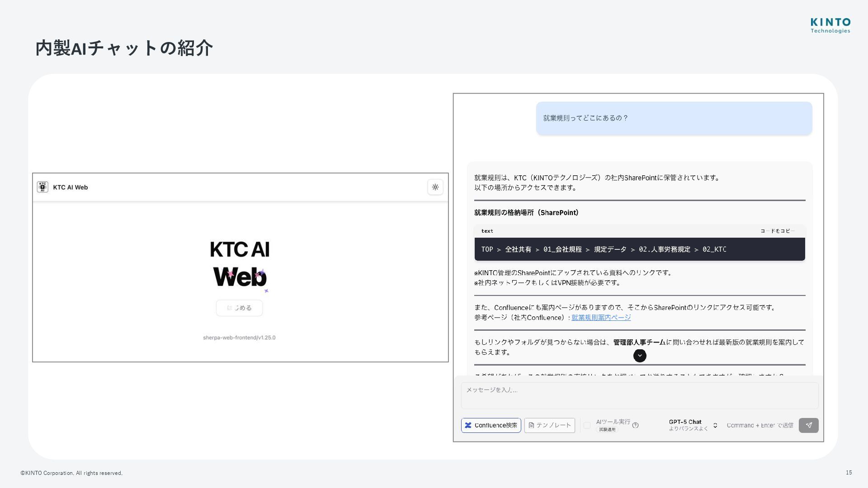Open the テンプレート templates button
The height and width of the screenshot is (488, 868).
click(x=550, y=425)
